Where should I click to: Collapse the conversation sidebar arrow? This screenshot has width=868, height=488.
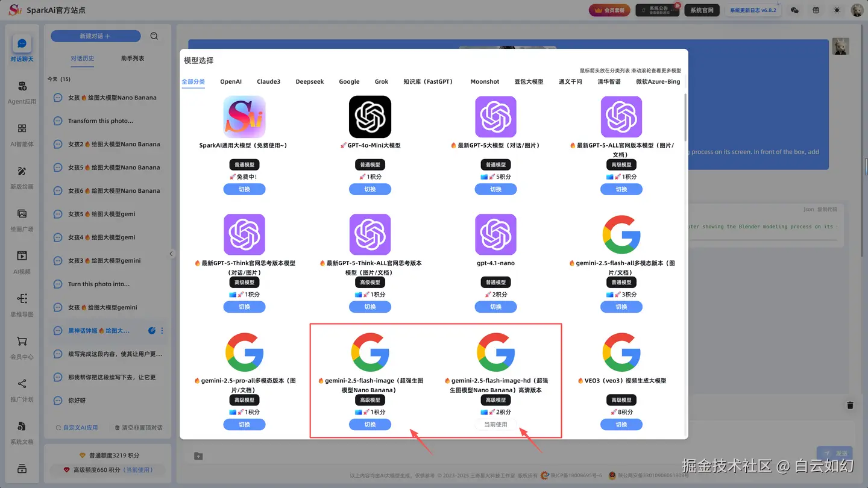(x=171, y=254)
